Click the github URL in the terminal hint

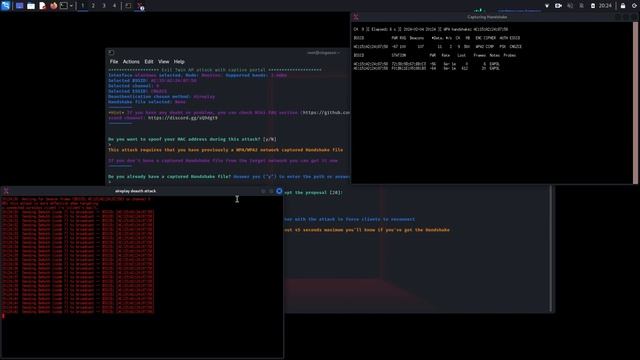[326, 113]
